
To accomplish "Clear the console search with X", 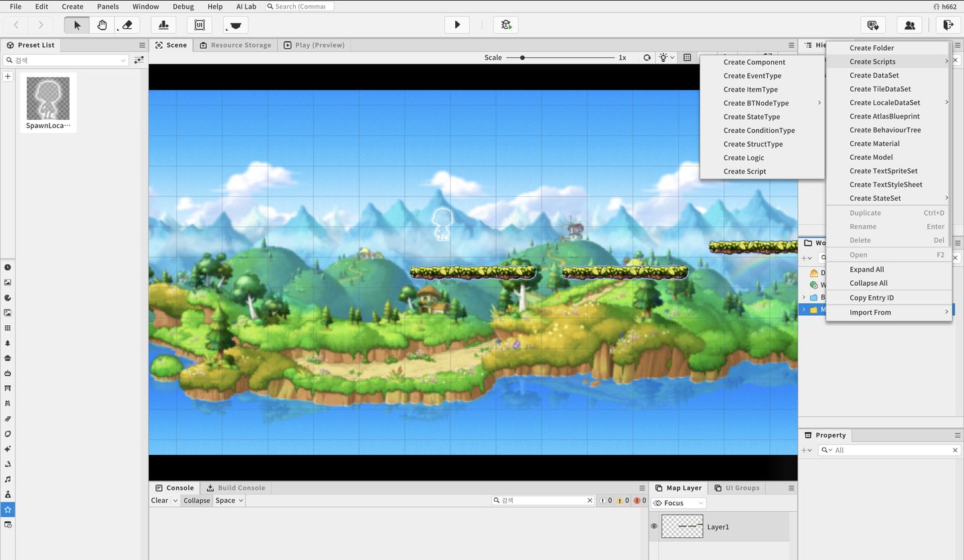I will [590, 500].
